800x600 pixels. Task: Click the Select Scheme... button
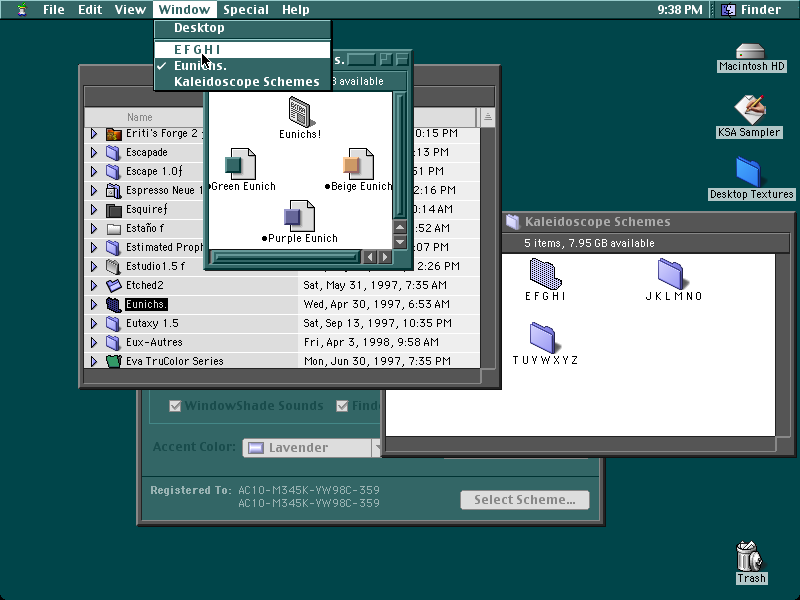click(x=524, y=499)
